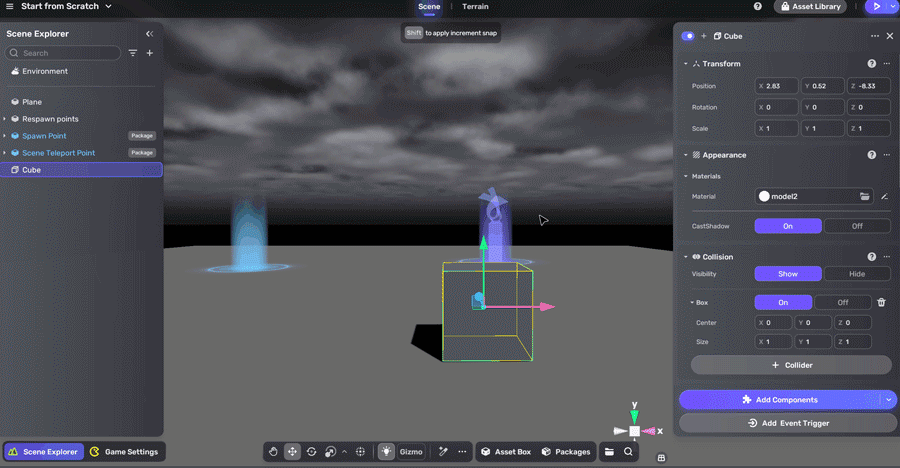Open the Start from Scratch dropdown
Viewport: 900px width, 468px height.
pos(108,7)
